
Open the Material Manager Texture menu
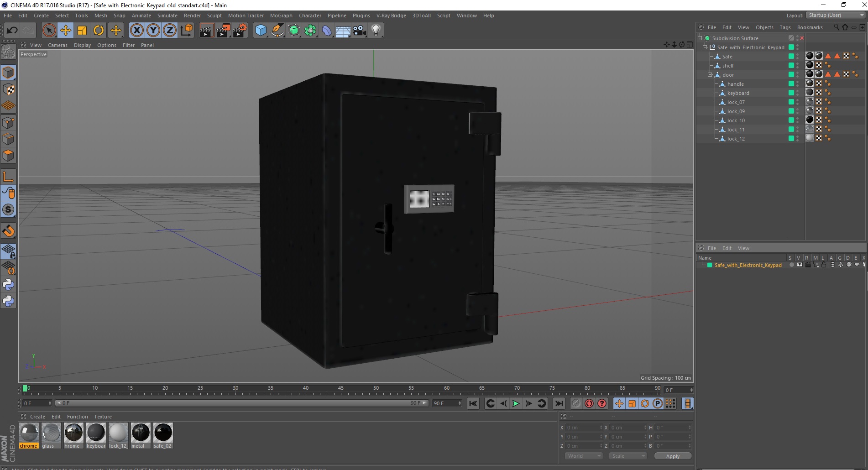coord(103,417)
